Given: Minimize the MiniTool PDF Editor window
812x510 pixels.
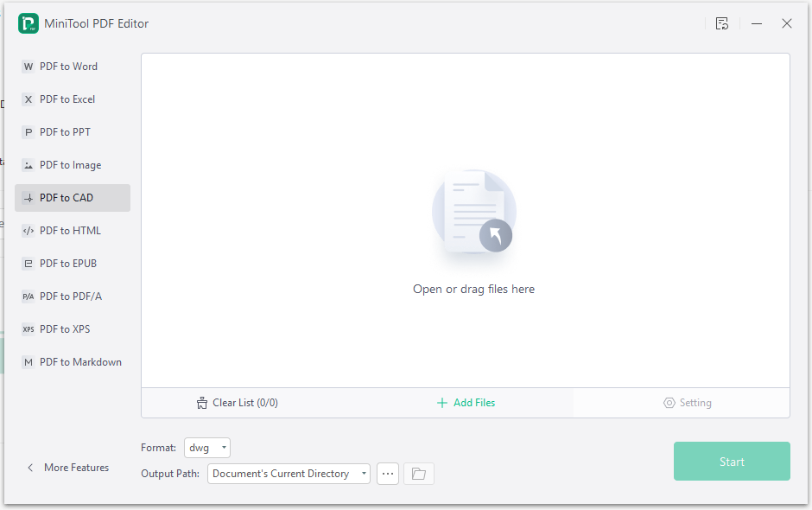Looking at the screenshot, I should 757,23.
